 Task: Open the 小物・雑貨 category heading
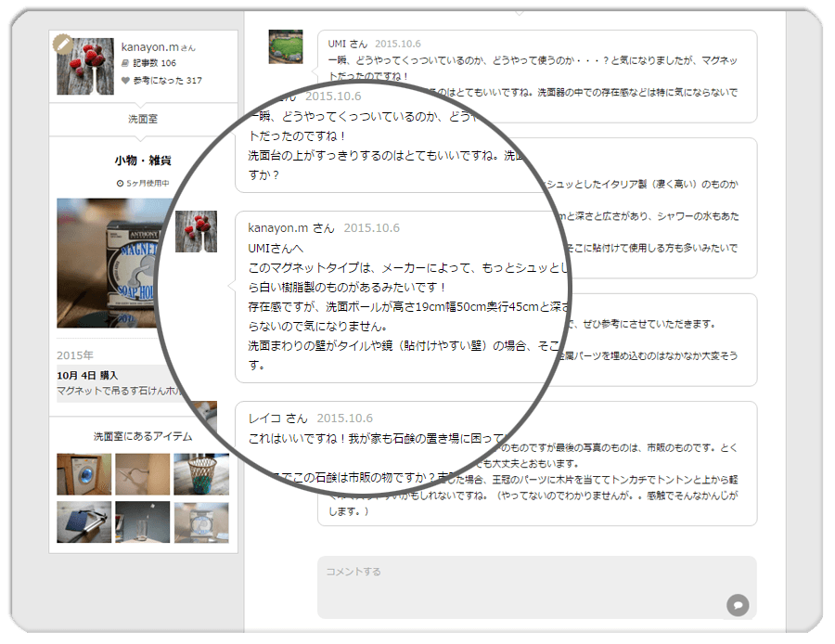click(143, 161)
